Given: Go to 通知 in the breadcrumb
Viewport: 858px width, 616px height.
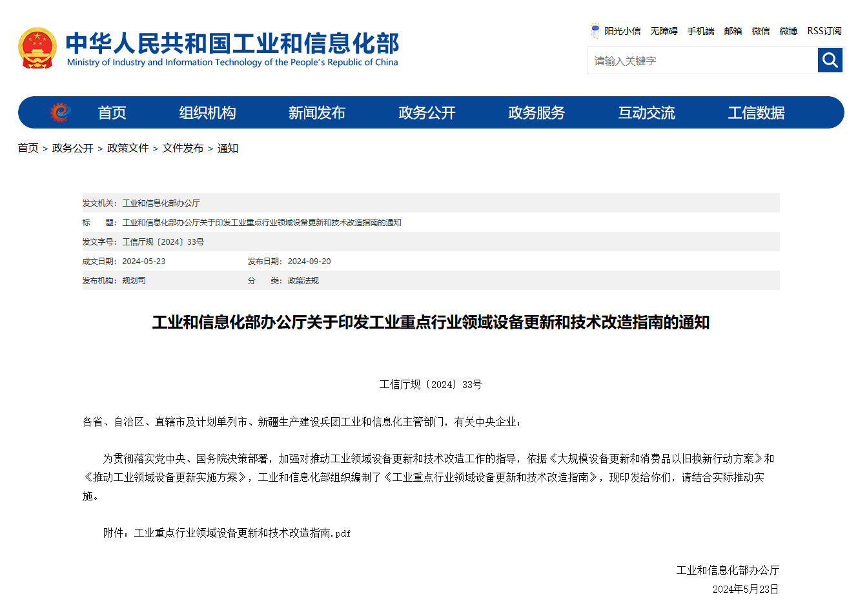Looking at the screenshot, I should 228,148.
